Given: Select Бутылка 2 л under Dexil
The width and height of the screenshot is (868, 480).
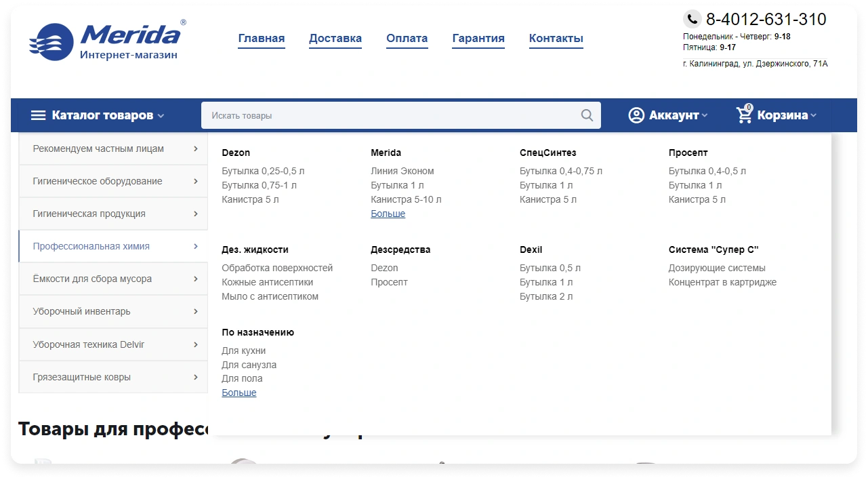Looking at the screenshot, I should pos(546,296).
